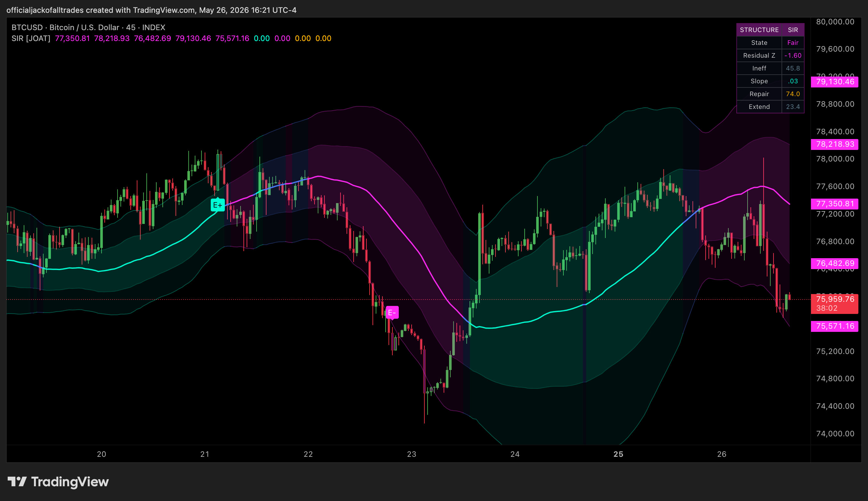Click the SIR [JOAT] indicator name

click(31, 38)
